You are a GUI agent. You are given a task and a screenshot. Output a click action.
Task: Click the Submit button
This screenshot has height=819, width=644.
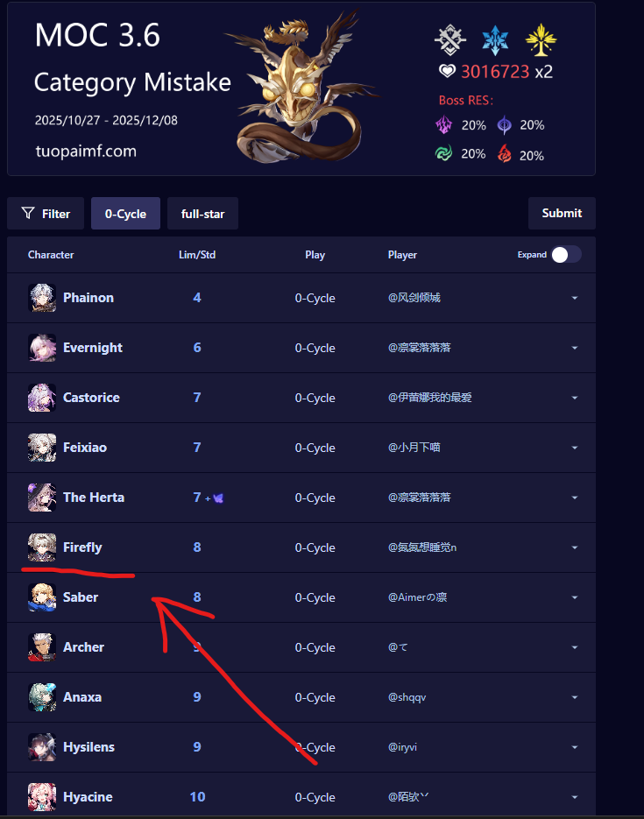pyautogui.click(x=562, y=213)
